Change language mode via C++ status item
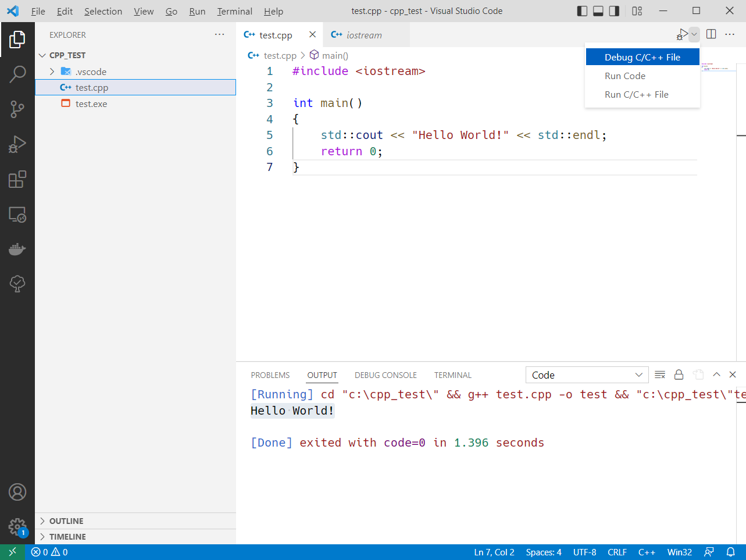This screenshot has width=746, height=560. (x=647, y=552)
